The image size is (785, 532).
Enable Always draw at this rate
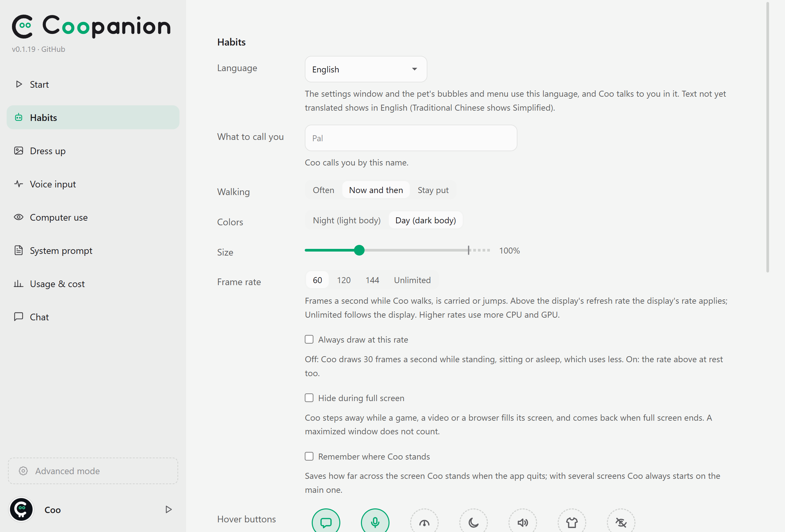309,339
